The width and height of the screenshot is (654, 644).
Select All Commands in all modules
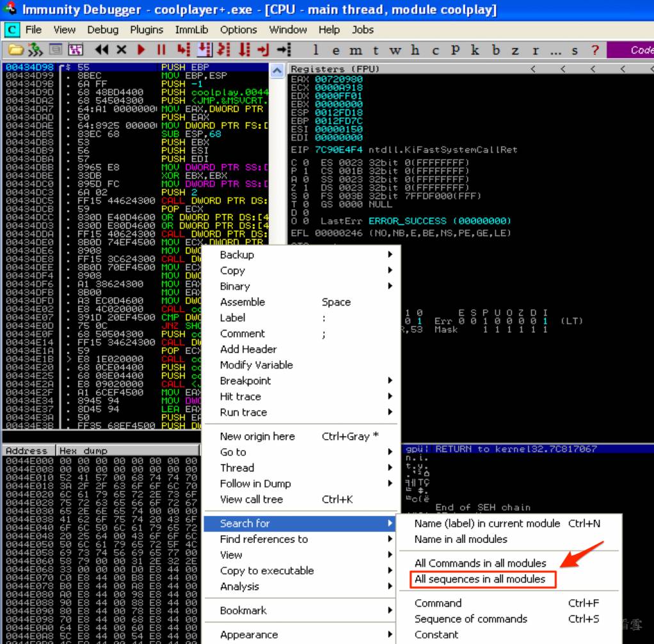point(509,563)
